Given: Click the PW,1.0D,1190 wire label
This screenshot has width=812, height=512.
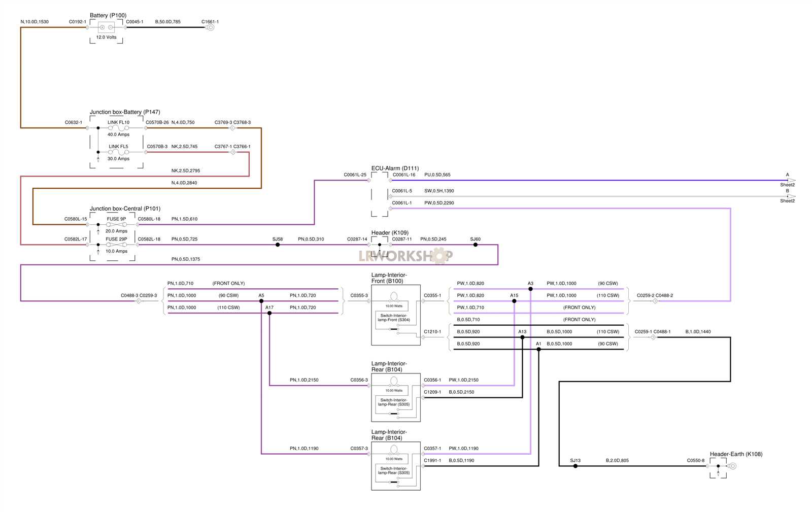Looking at the screenshot, I should (x=464, y=449).
